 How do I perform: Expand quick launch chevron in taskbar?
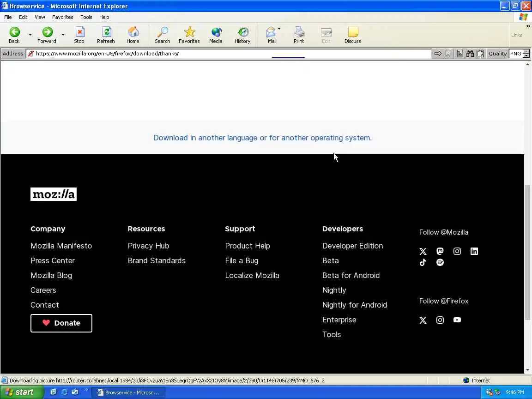[86, 390]
